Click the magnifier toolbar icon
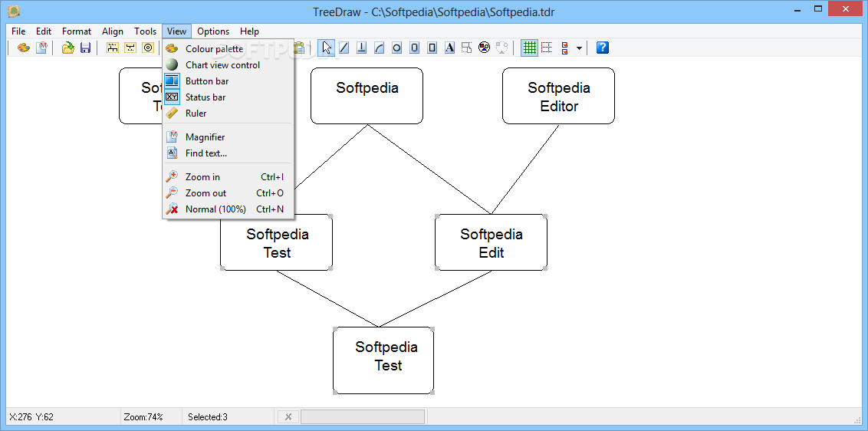 pos(41,48)
